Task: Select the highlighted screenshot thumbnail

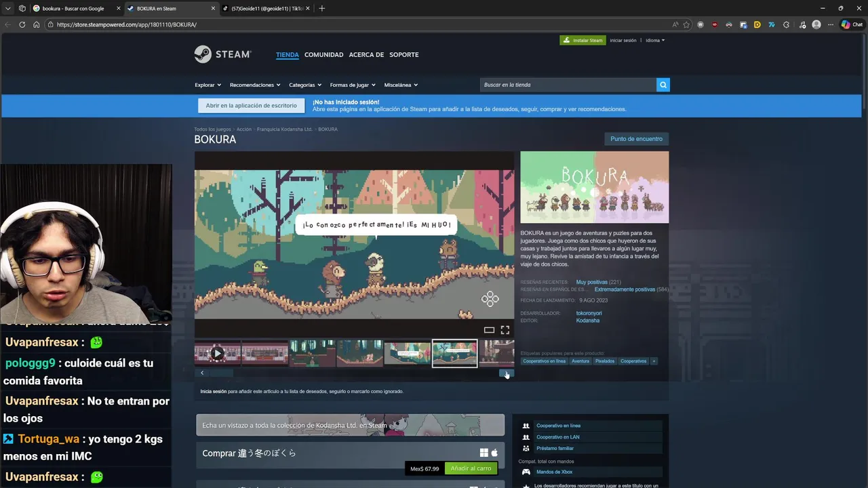Action: pos(454,353)
